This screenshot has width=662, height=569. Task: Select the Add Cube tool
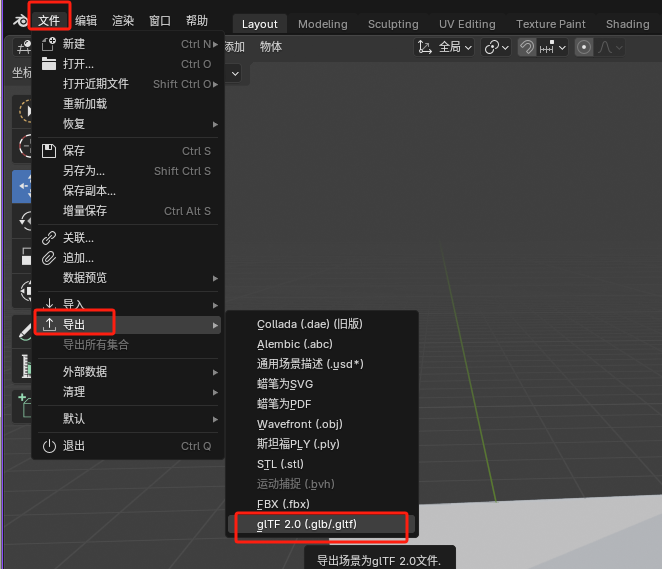(x=24, y=405)
